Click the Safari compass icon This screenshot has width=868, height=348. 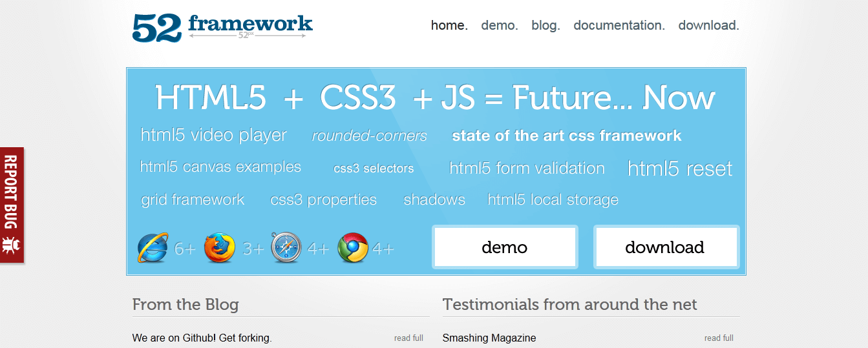point(286,247)
